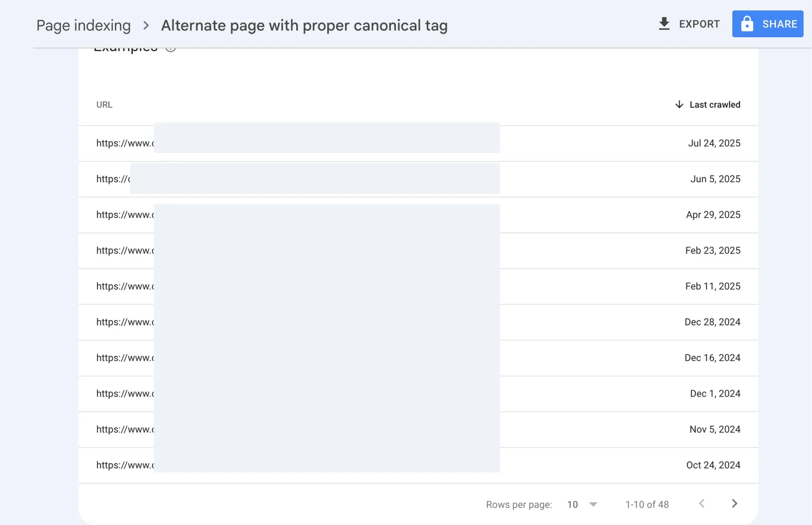Click the breadcrumb chevron separator
The height and width of the screenshot is (525, 812).
pos(146,25)
